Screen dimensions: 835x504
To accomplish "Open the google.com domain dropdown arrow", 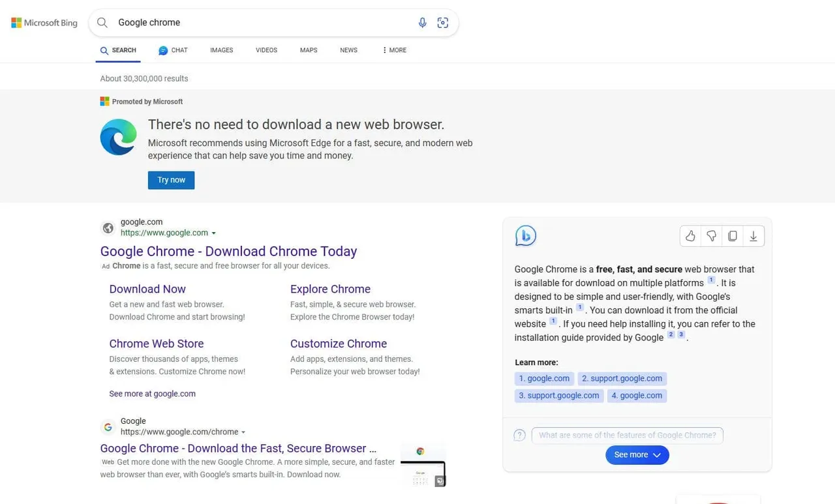I will 215,233.
